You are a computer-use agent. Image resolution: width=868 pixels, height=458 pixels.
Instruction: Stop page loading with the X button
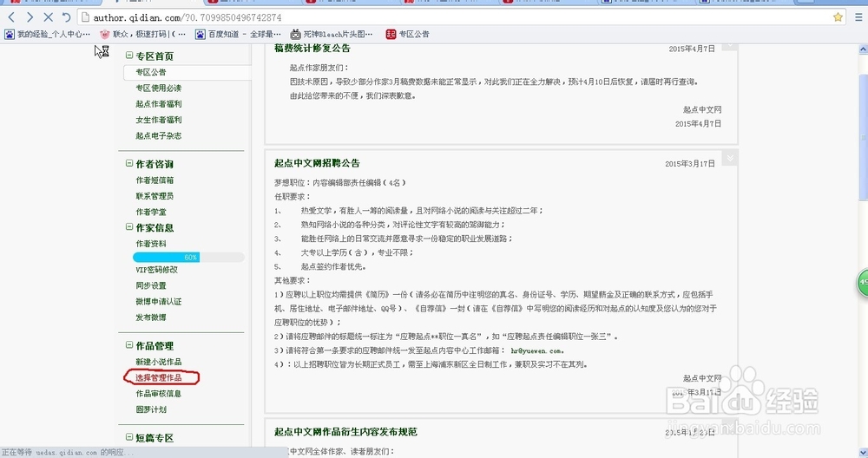click(48, 17)
